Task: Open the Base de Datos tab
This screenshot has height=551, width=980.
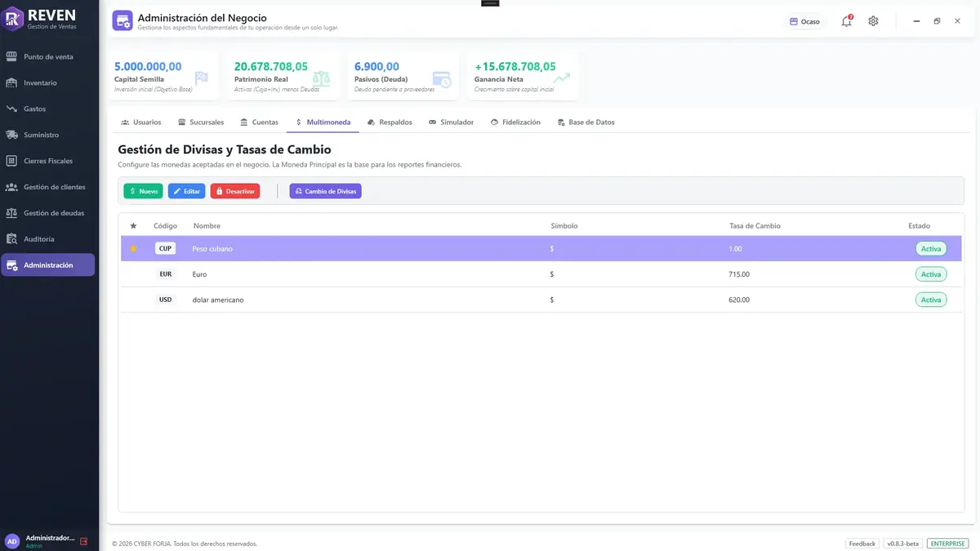Action: coord(586,122)
